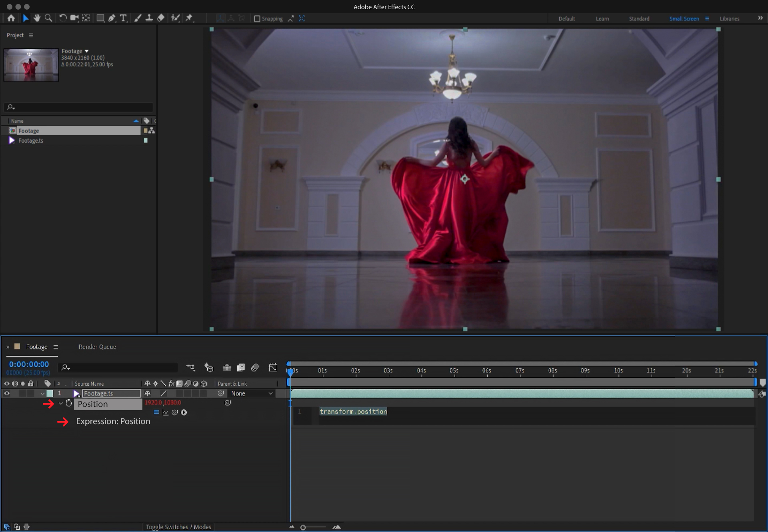Activate the Hand tool
This screenshot has height=532, width=768.
pos(37,18)
